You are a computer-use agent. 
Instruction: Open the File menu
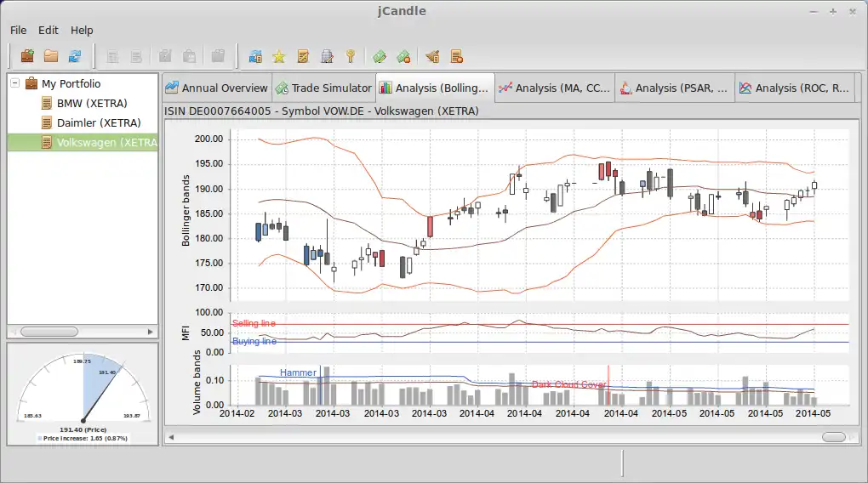pyautogui.click(x=18, y=31)
